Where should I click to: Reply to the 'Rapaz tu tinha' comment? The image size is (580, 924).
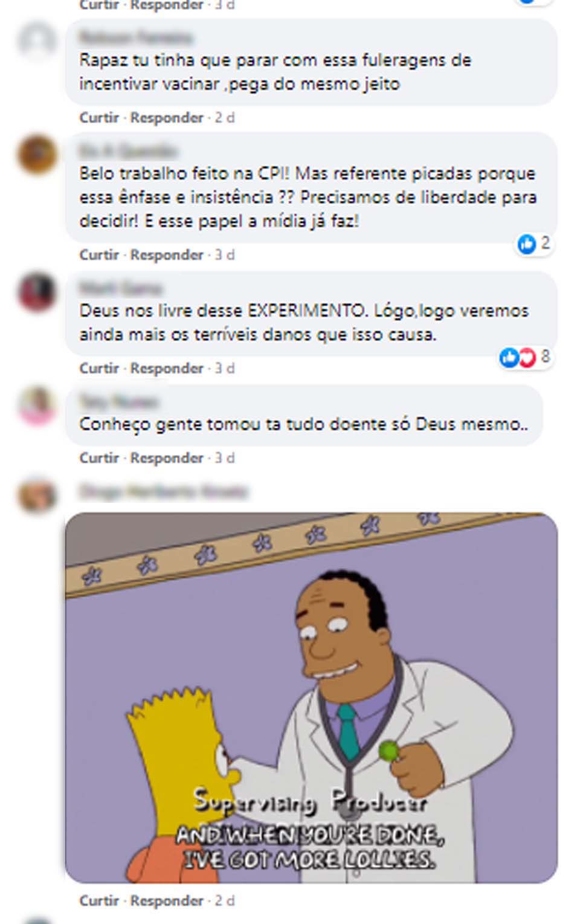tap(167, 117)
